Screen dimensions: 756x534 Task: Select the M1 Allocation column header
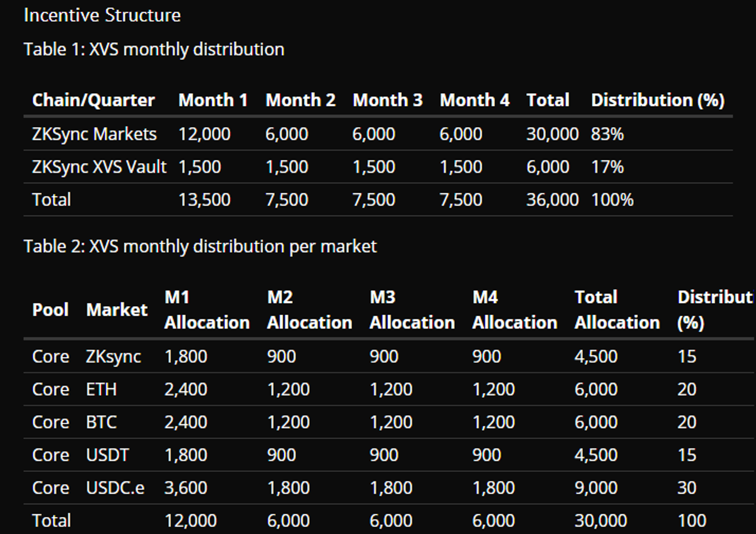click(x=207, y=310)
